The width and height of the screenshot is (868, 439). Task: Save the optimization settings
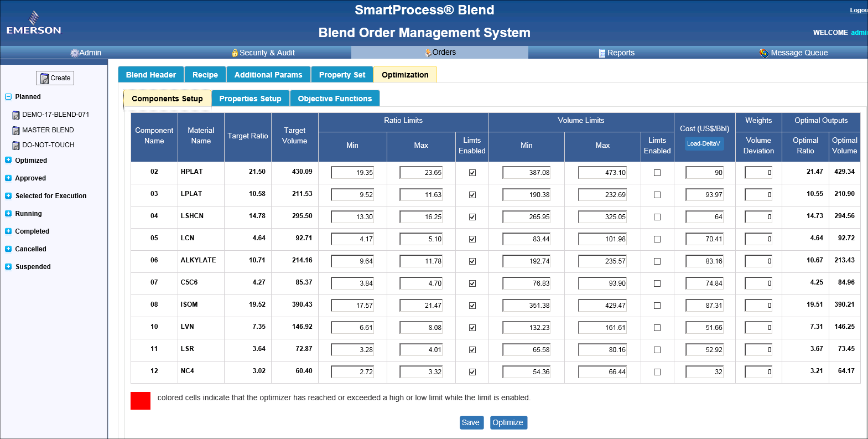472,422
